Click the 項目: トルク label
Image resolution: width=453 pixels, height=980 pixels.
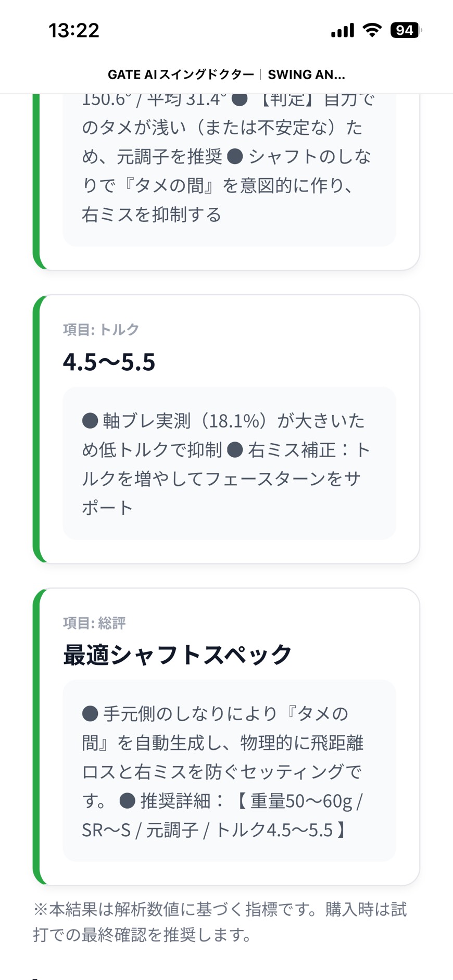[101, 329]
